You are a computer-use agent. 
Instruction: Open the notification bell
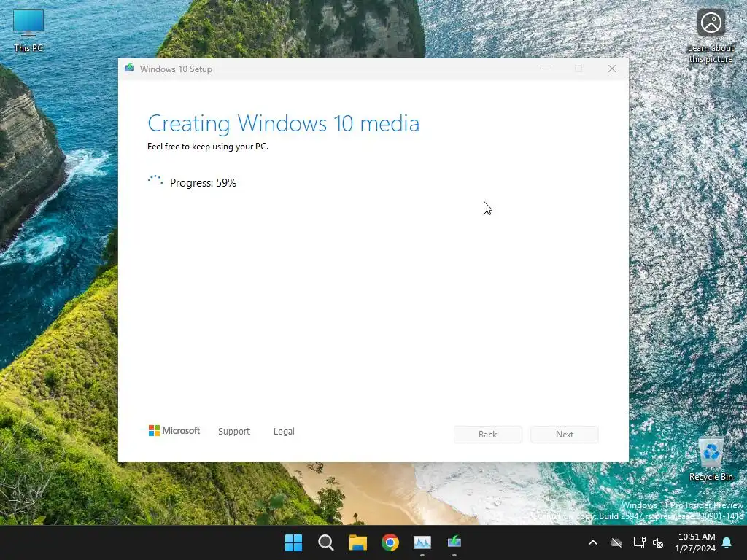tap(727, 542)
